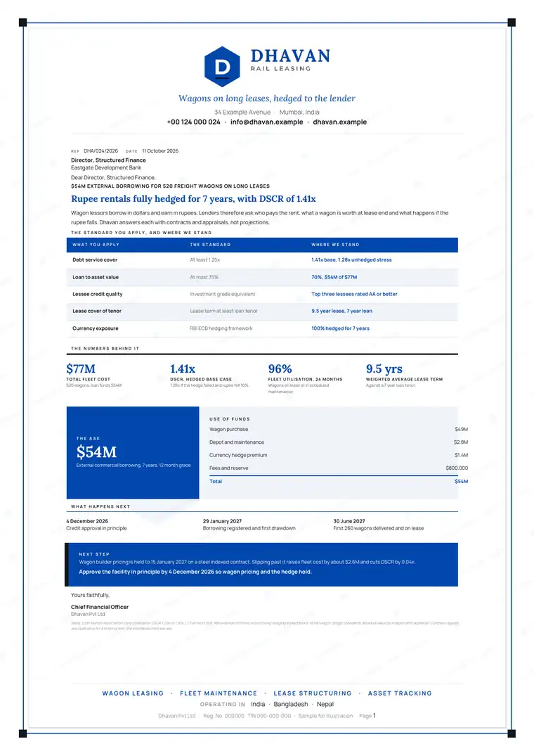Select the $800,000 amount

click(457, 468)
